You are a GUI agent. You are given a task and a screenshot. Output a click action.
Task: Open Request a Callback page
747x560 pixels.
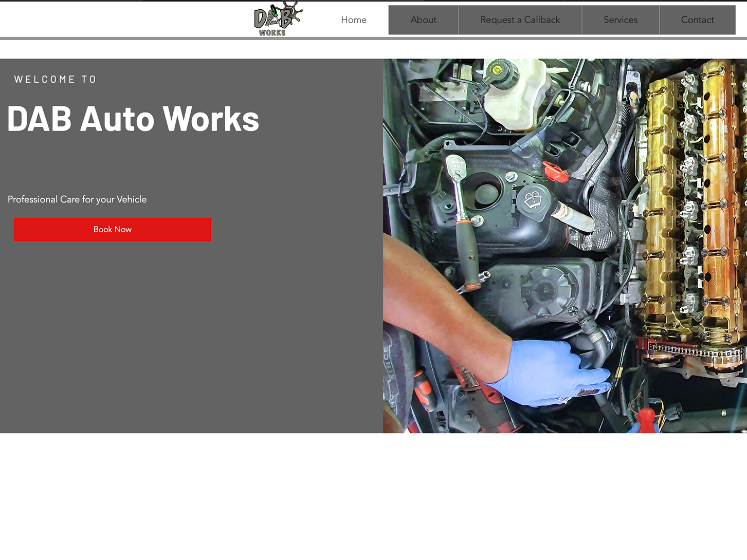pyautogui.click(x=520, y=20)
